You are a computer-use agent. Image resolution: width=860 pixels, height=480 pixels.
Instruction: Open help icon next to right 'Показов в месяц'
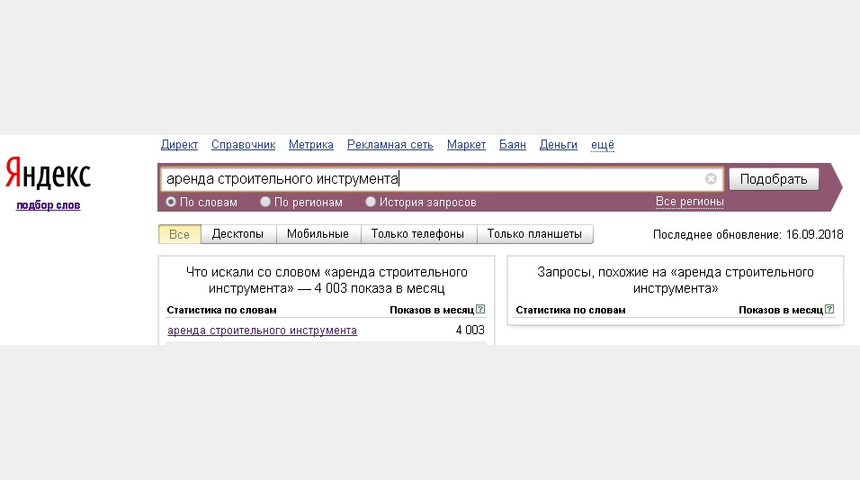[829, 309]
